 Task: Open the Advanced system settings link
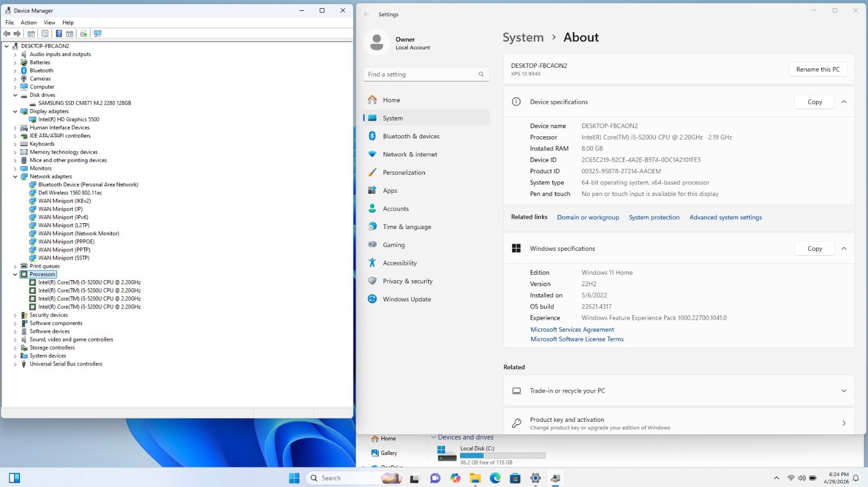725,217
